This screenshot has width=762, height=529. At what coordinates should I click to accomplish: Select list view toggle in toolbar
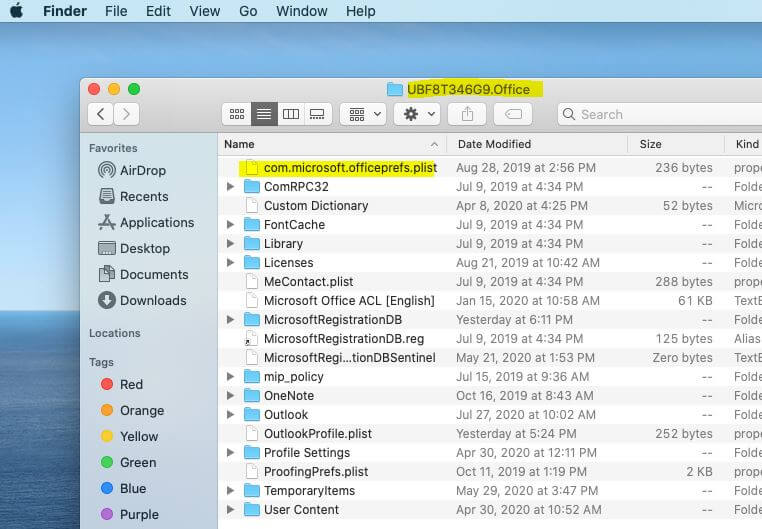[264, 114]
